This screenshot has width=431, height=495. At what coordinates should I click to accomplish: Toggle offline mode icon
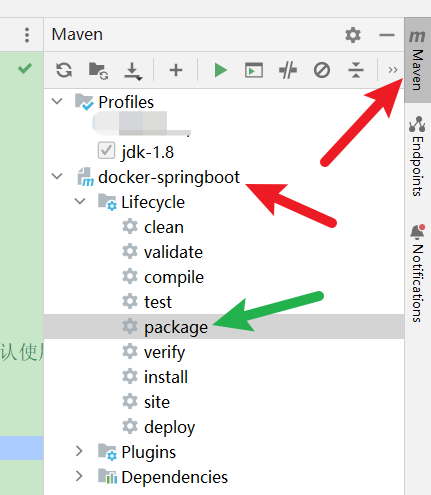288,70
